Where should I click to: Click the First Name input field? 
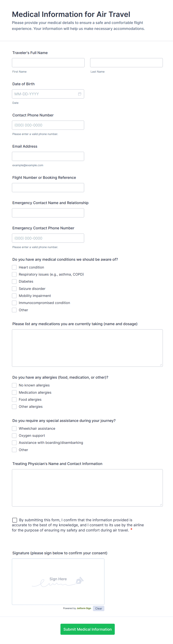coord(48,63)
